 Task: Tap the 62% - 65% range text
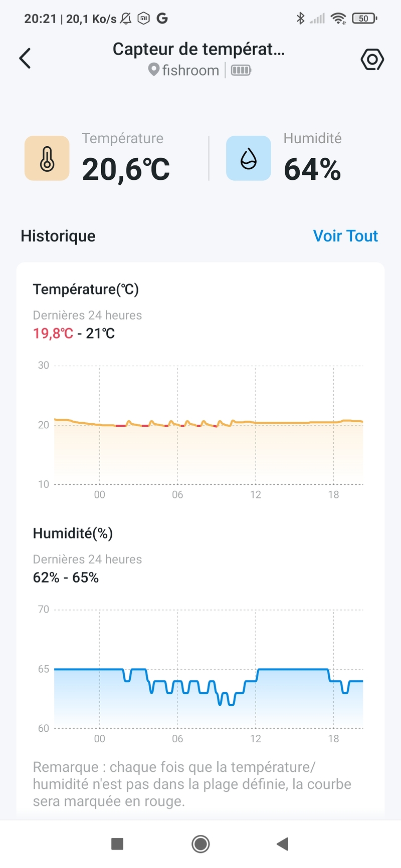(66, 577)
